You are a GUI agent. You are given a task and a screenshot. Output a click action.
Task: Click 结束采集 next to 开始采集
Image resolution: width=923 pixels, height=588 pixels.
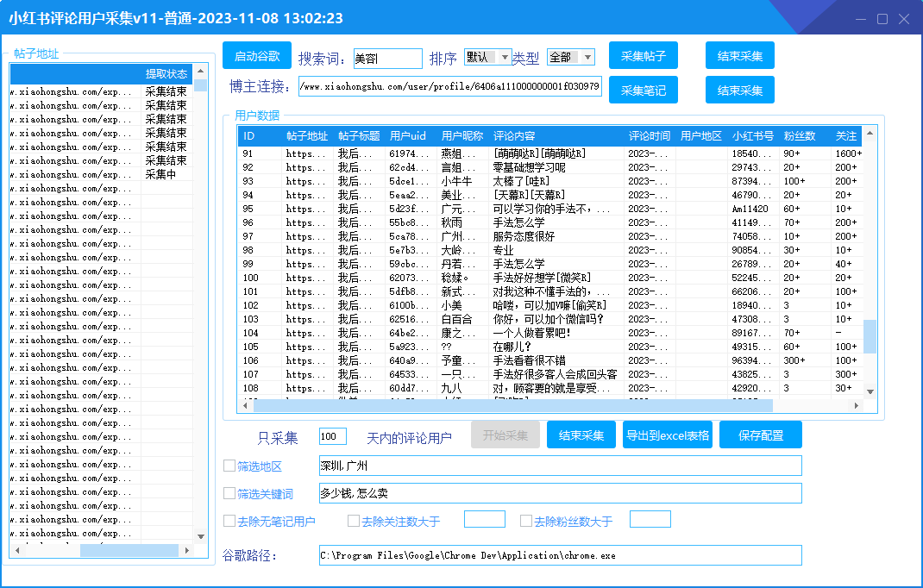pos(581,435)
